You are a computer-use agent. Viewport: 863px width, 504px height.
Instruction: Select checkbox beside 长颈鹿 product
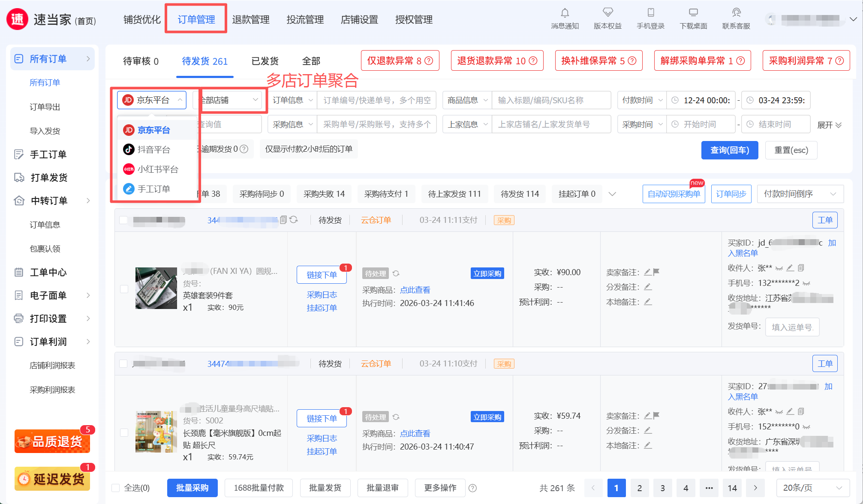click(124, 432)
